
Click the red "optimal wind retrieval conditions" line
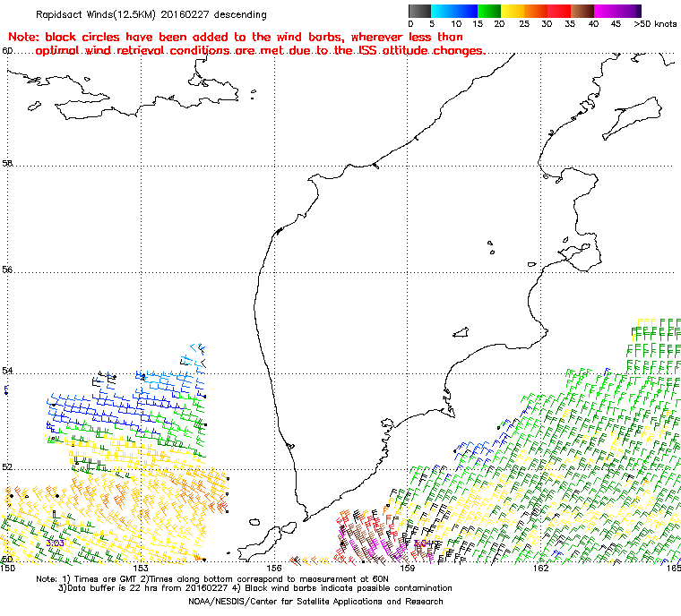point(261,51)
